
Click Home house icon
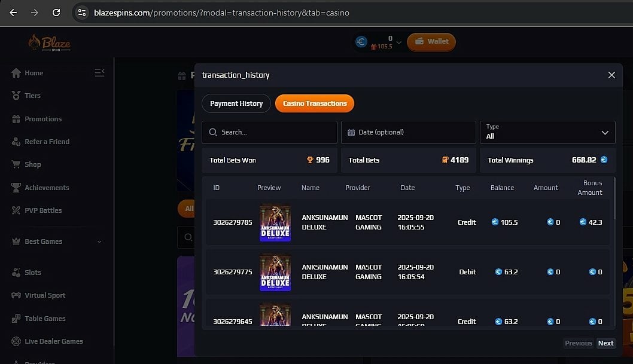[16, 73]
